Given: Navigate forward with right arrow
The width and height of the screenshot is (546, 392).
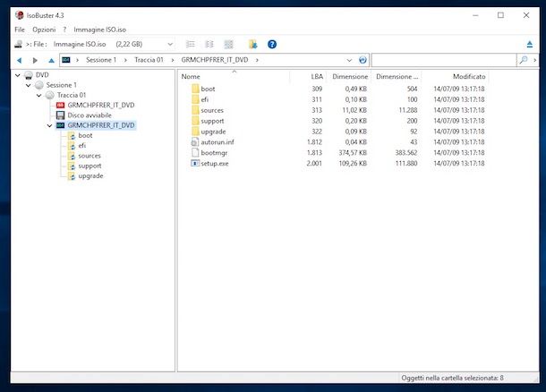Looking at the screenshot, I should click(35, 60).
